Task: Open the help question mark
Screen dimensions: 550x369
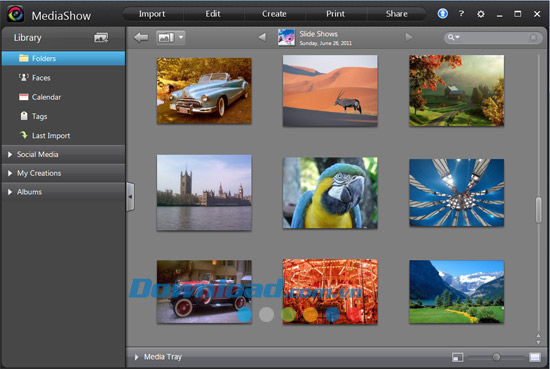Action: click(x=462, y=14)
